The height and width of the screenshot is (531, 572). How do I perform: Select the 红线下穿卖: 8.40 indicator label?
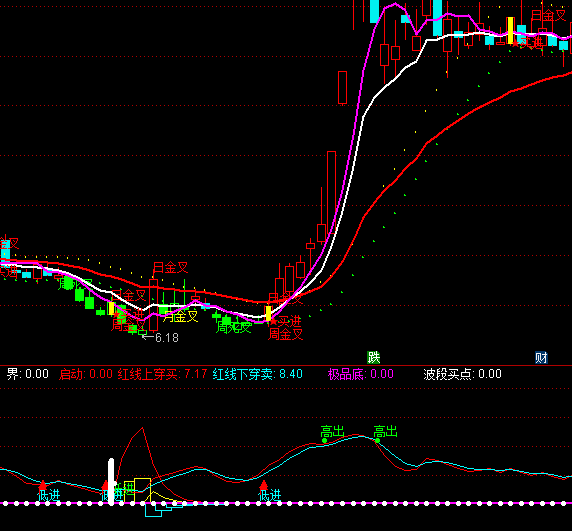258,374
